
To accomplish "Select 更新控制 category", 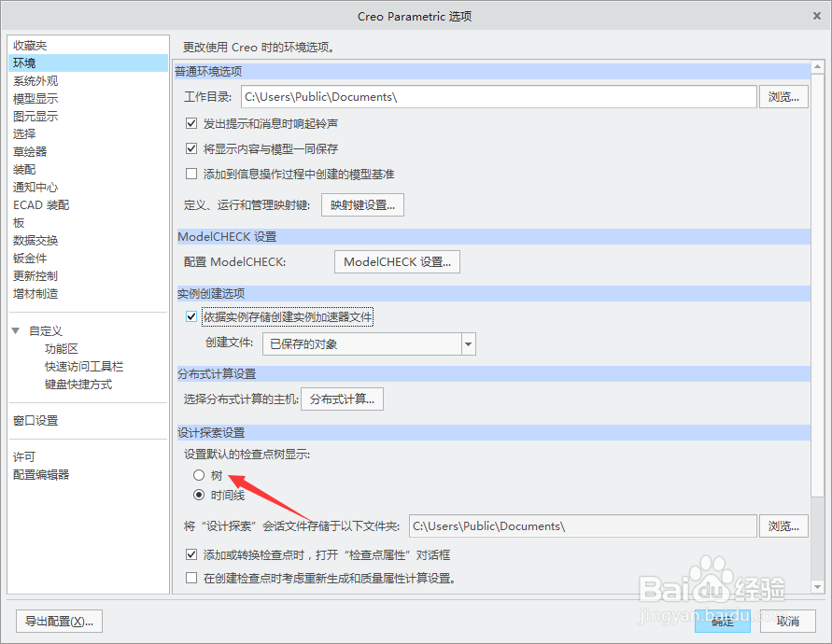I will [x=35, y=276].
